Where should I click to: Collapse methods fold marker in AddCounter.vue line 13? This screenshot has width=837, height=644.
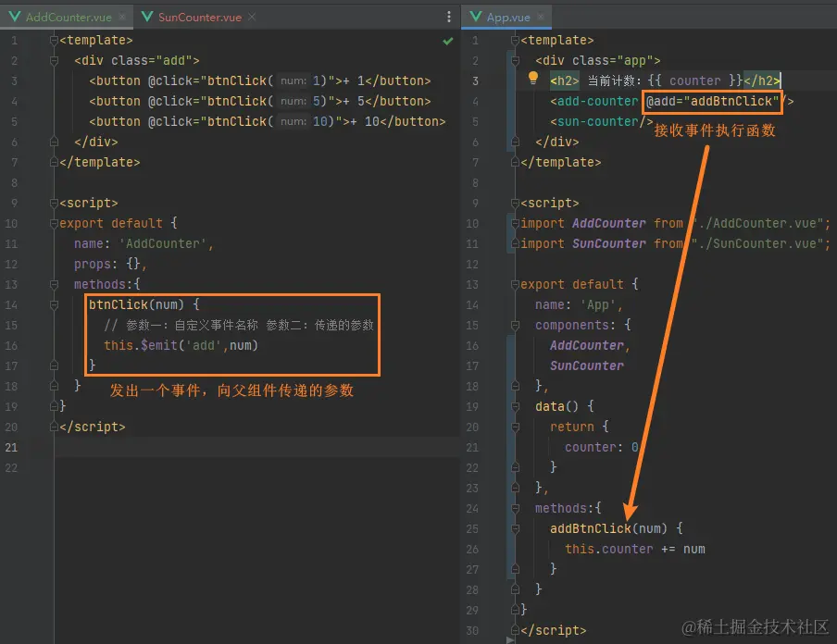[x=54, y=284]
